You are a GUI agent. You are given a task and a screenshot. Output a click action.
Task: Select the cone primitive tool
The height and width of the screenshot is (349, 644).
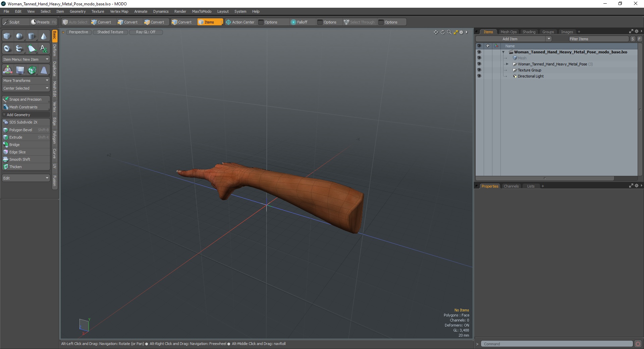coord(44,36)
